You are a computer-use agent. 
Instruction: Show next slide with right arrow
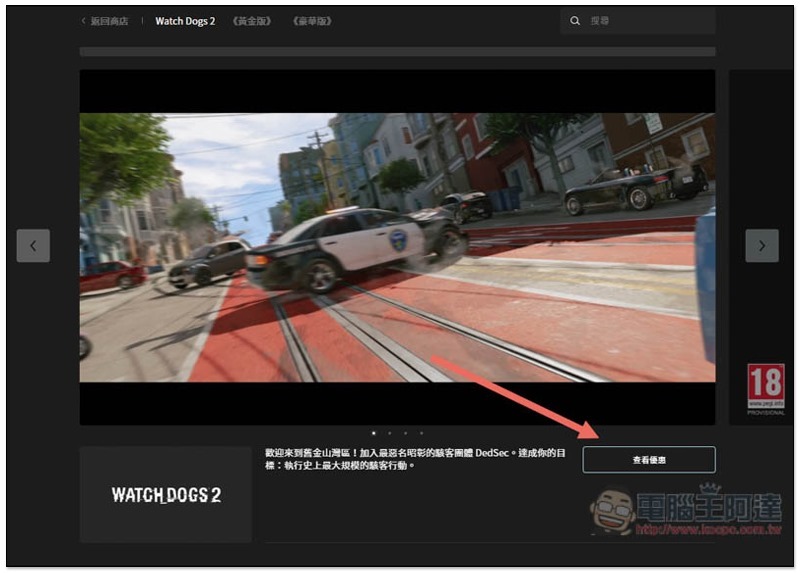762,246
